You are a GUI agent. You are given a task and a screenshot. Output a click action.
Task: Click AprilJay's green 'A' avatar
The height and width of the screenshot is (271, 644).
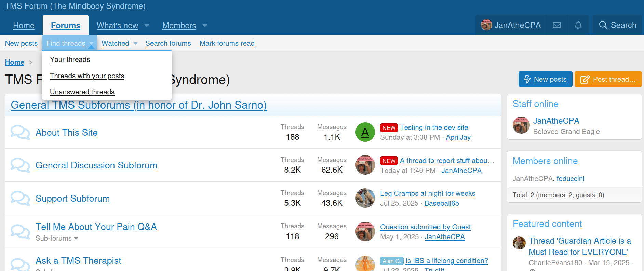pos(365,132)
